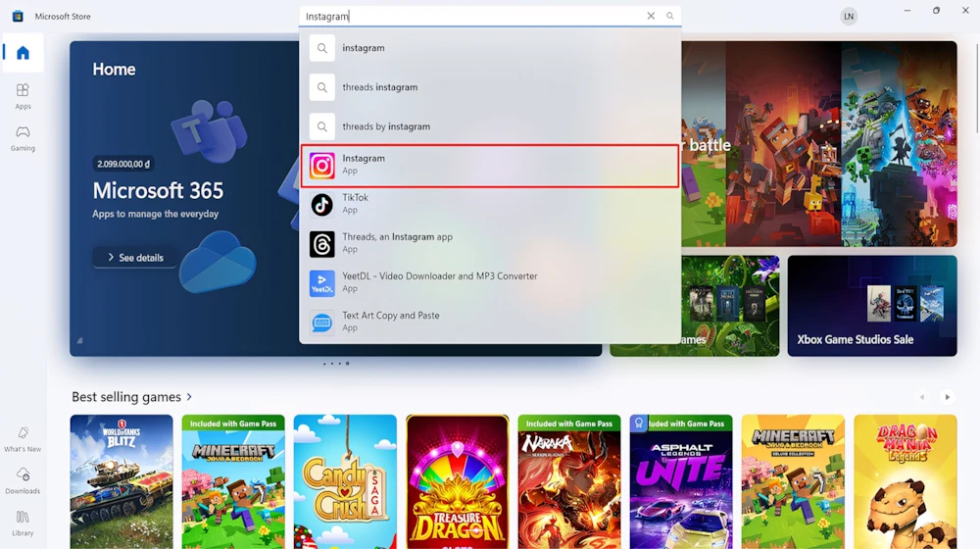Image resolution: width=980 pixels, height=549 pixels.
Task: Open the Asphalt Legends Unite game tile
Action: (681, 481)
